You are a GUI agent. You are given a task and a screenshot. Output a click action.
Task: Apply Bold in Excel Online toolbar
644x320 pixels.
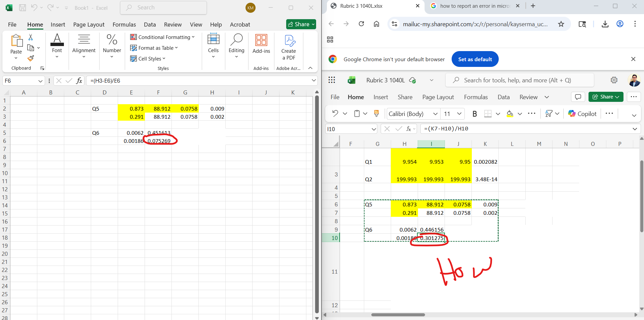(x=475, y=114)
